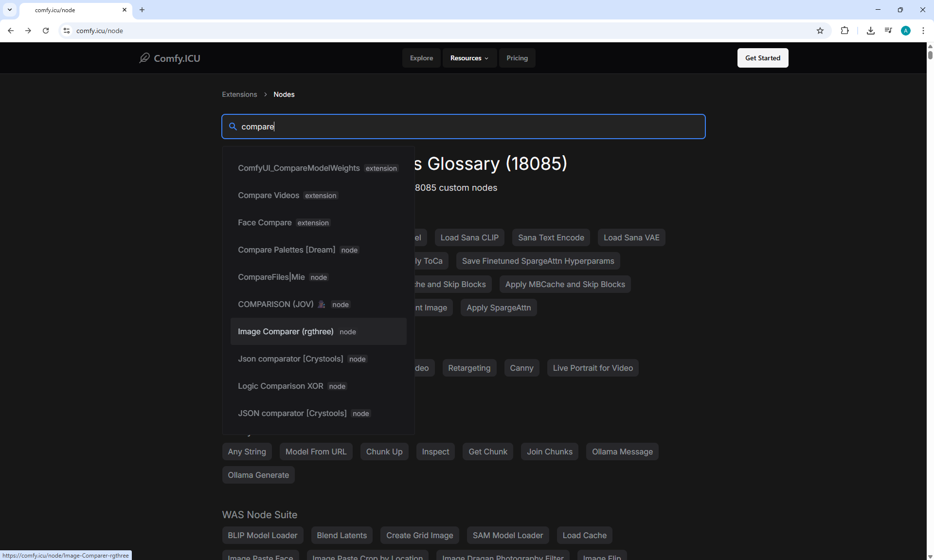
Task: Open the tab search chevron dropdown
Action: (x=10, y=10)
